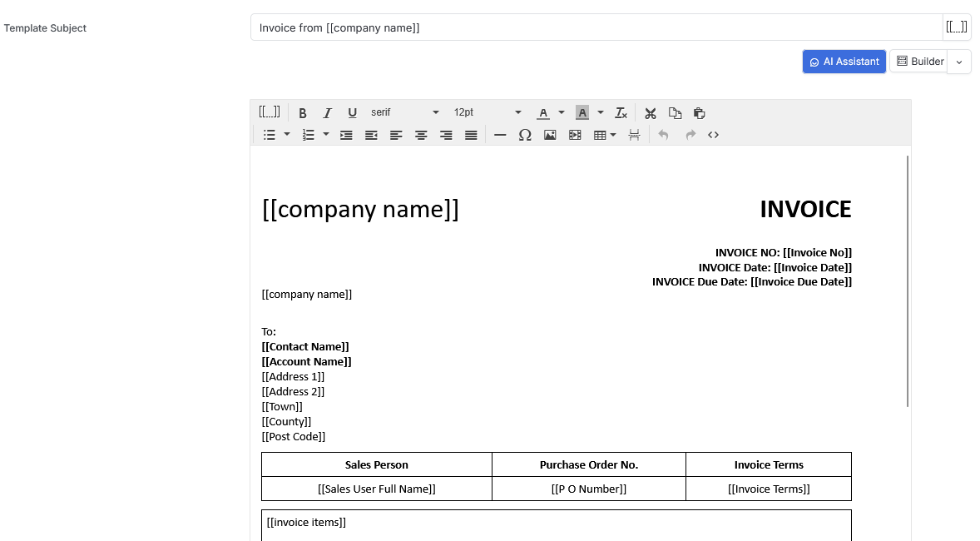Open numbered list style options
The image size is (980, 541).
(325, 135)
